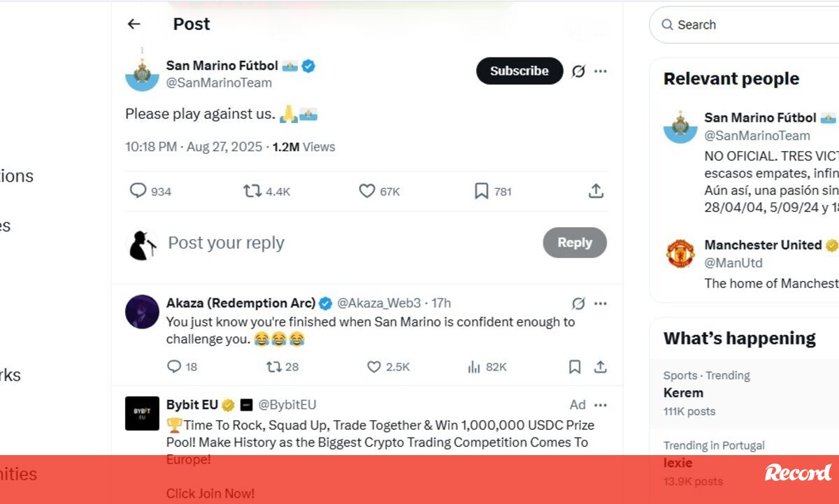Repost Akaza's reply

click(273, 367)
